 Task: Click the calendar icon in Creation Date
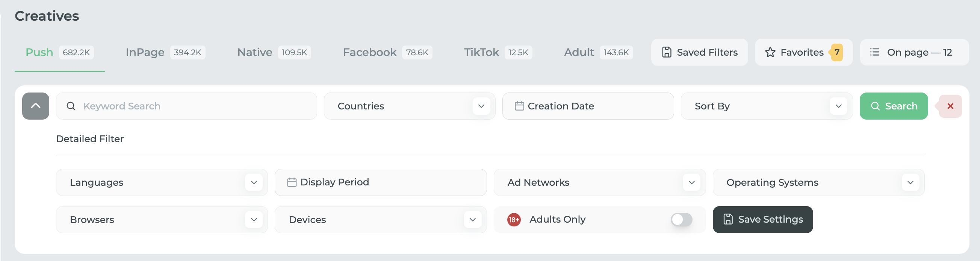pyautogui.click(x=519, y=106)
